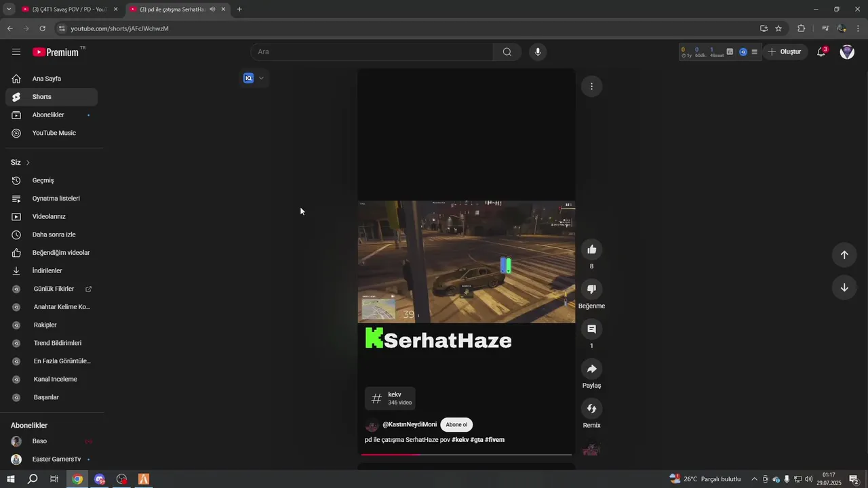868x488 pixels.
Task: Start voice search with the microphone
Action: click(538, 52)
